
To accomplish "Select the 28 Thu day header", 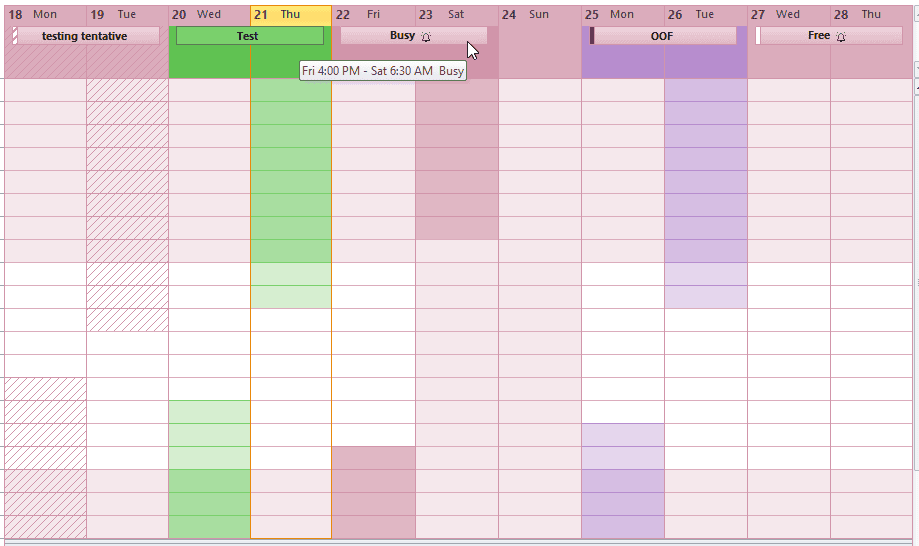I will tap(872, 15).
